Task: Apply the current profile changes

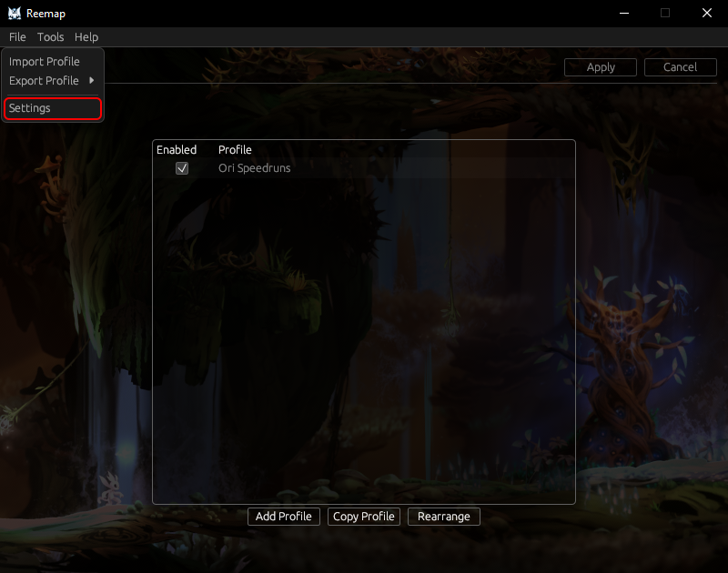Action: click(x=600, y=66)
